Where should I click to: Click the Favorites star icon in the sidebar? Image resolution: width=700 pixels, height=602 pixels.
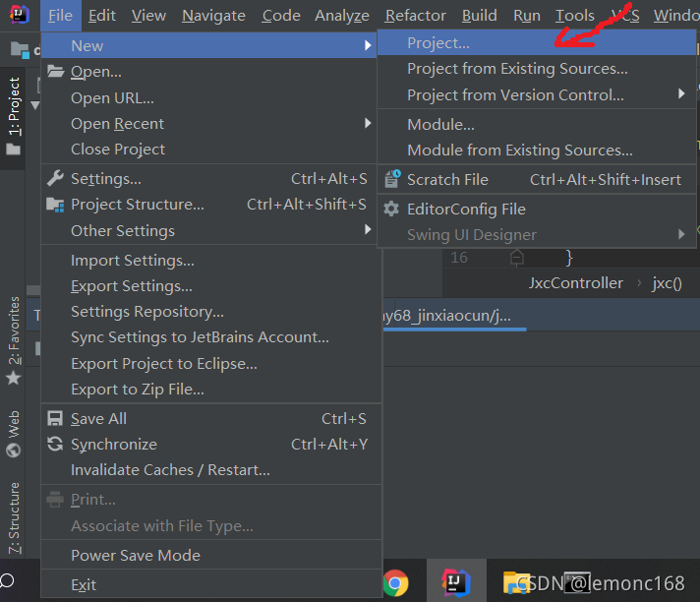click(x=14, y=379)
